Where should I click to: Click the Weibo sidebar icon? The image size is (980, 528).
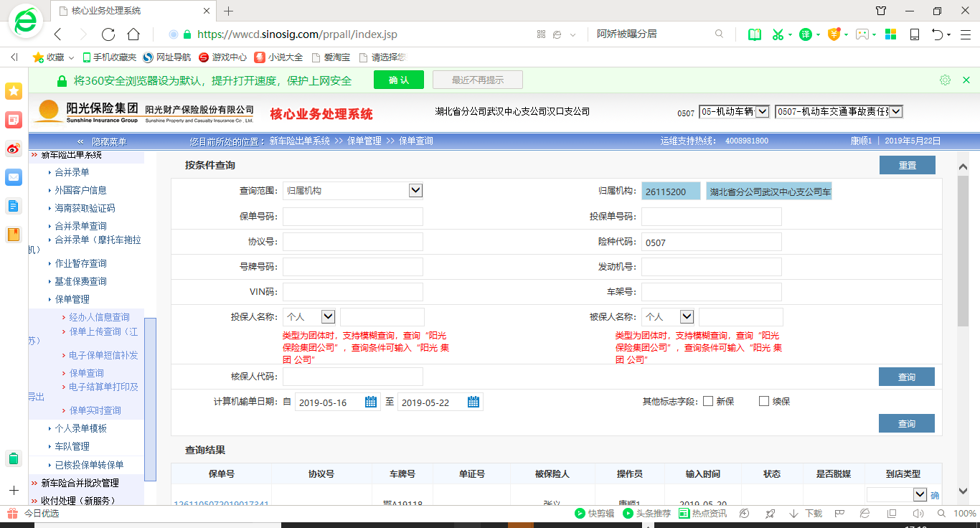[14, 148]
